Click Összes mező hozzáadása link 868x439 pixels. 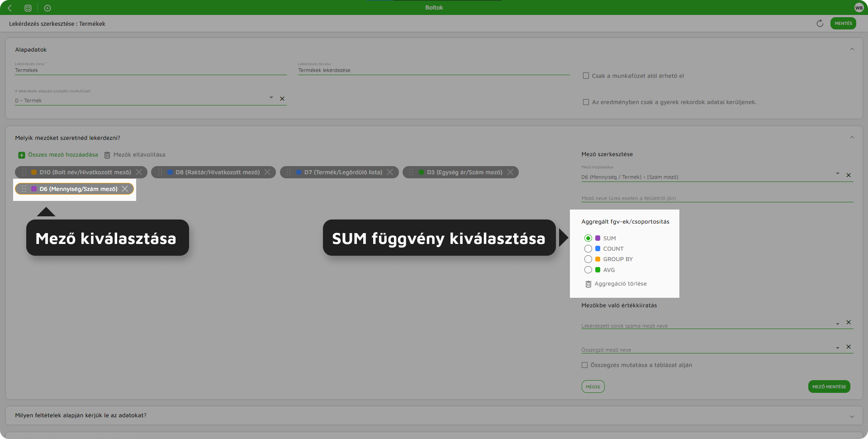click(x=63, y=155)
